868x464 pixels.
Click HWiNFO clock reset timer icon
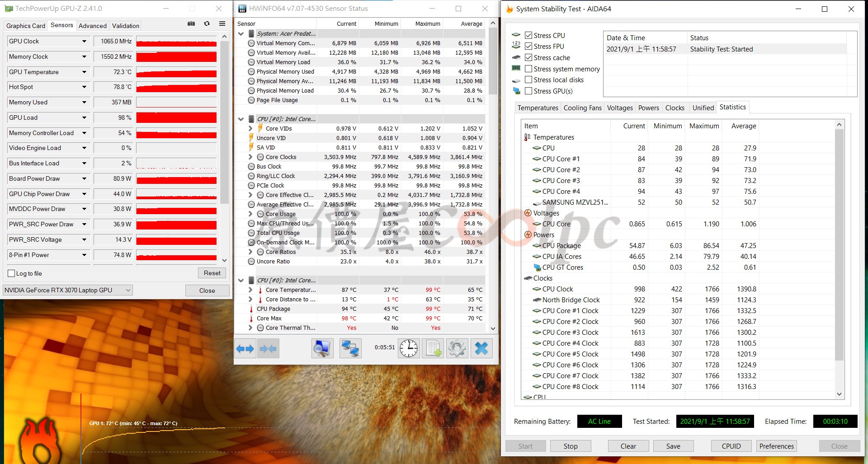pos(409,348)
